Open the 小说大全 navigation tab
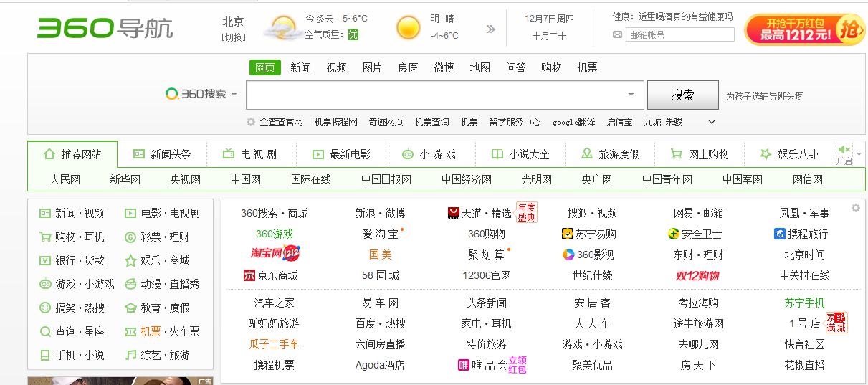Screen dimensions: 868x385 click(520, 154)
